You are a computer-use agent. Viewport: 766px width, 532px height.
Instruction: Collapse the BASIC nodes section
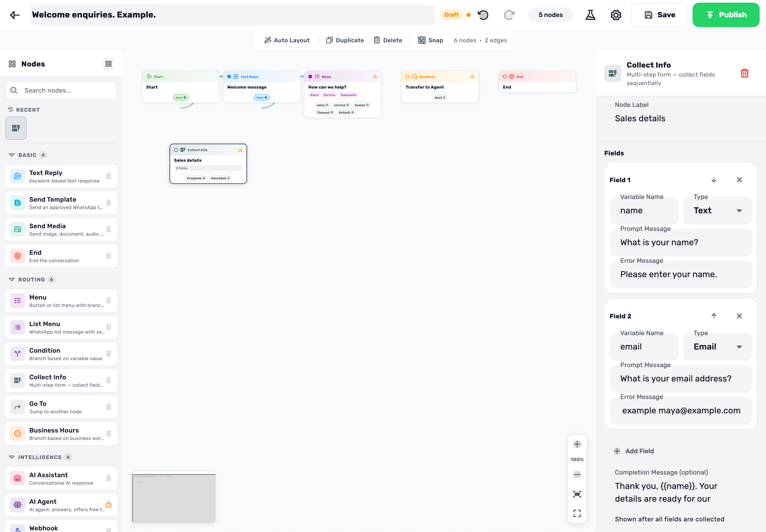pyautogui.click(x=28, y=155)
